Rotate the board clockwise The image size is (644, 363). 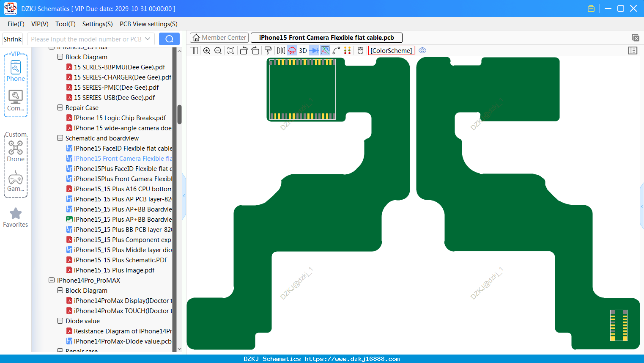click(x=255, y=51)
